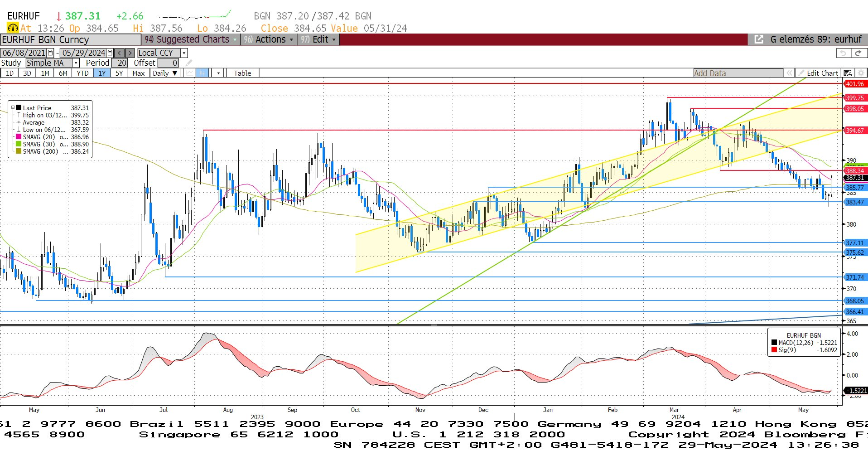Screen dimensions: 868x470
Task: Open the end date calendar picker icon
Action: tap(110, 53)
